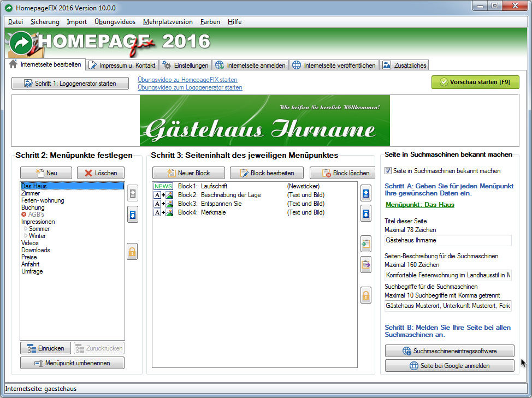Image resolution: width=532 pixels, height=398 pixels.
Task: Move selected menu item down with blue arrow
Action: pyautogui.click(x=132, y=214)
